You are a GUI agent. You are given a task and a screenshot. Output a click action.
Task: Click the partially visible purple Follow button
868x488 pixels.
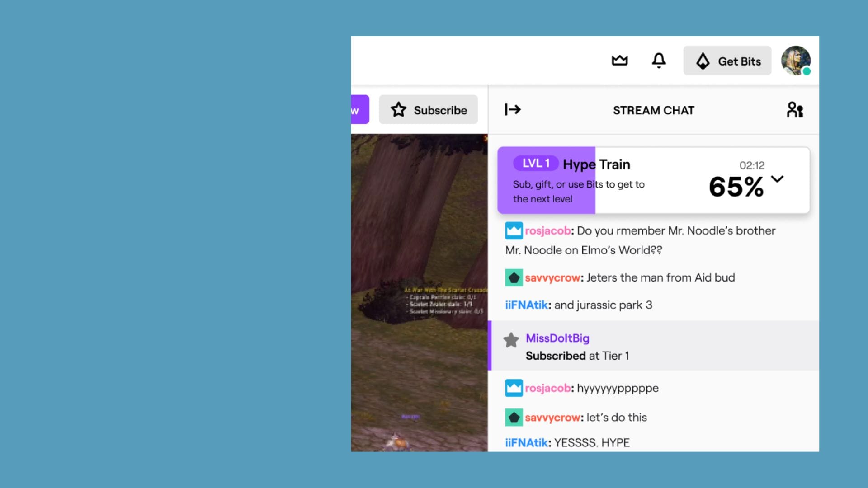359,110
